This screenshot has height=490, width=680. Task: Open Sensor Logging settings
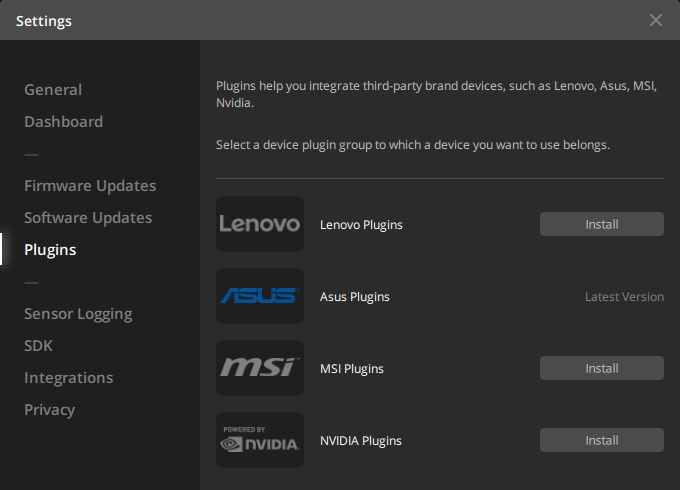(78, 314)
